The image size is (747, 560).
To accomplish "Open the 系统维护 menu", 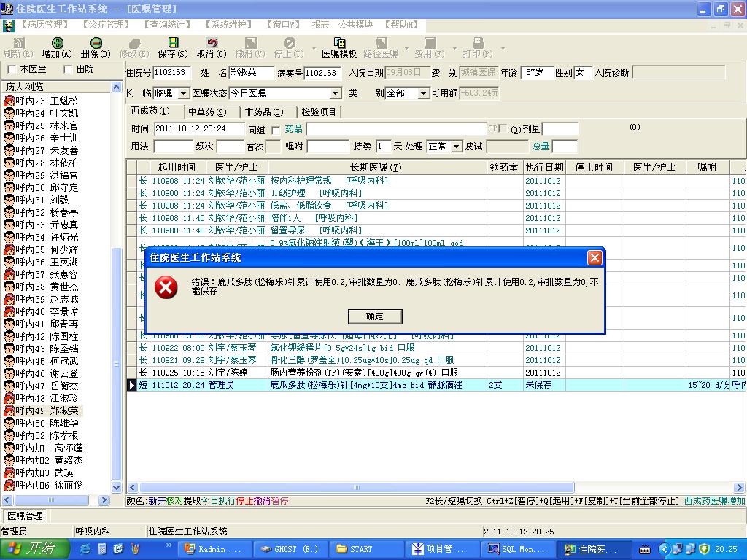I will click(x=228, y=24).
